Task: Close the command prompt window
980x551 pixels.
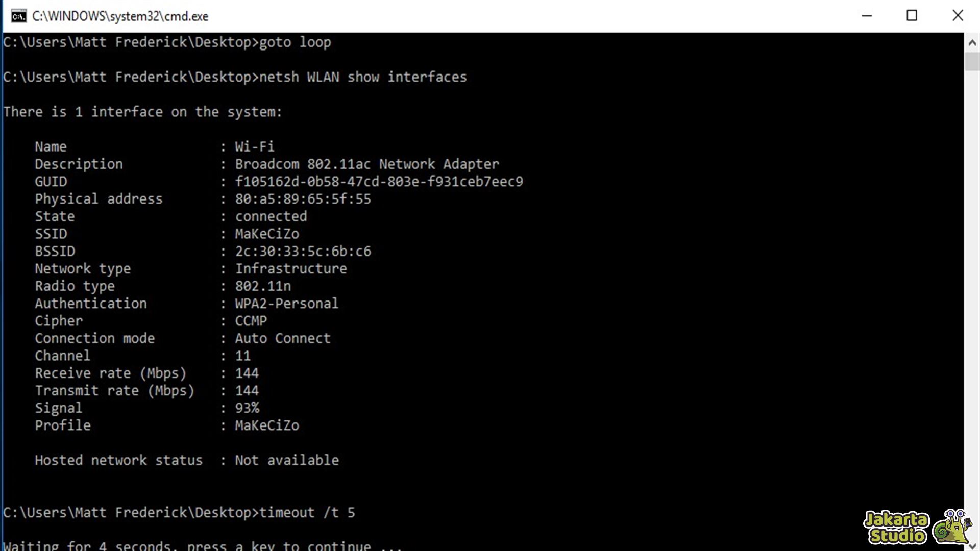Action: pyautogui.click(x=958, y=16)
